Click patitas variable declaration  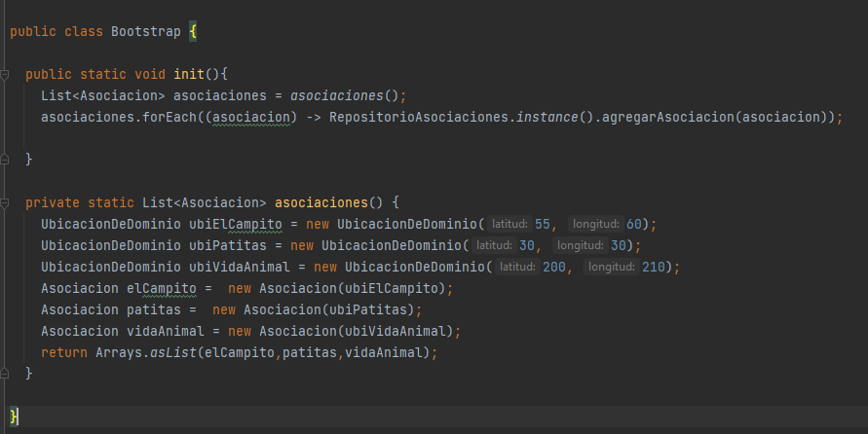point(154,310)
